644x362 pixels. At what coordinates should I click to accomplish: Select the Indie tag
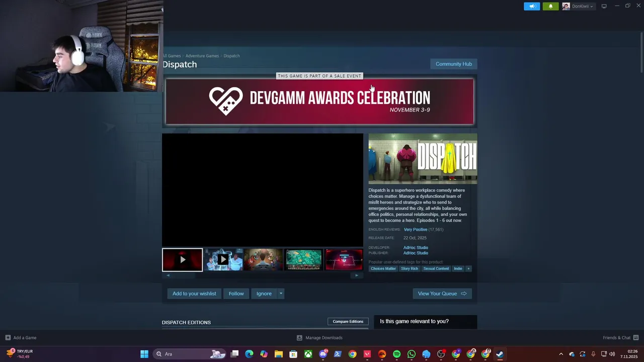458,268
